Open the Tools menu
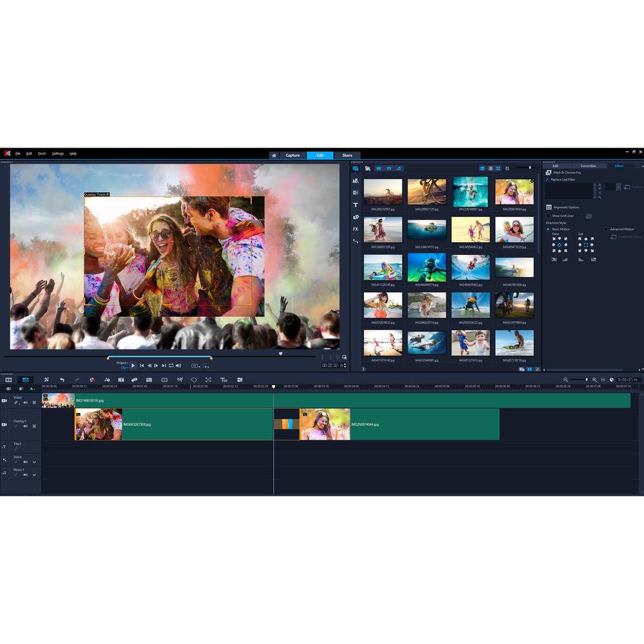 (41, 153)
